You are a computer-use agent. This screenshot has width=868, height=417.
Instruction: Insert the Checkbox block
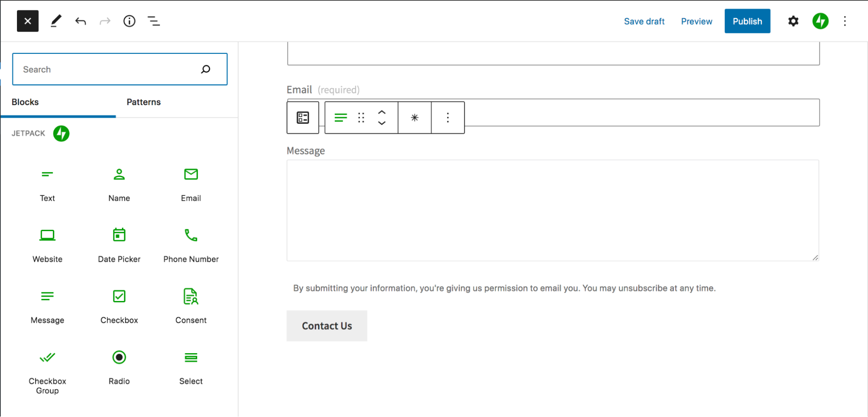(119, 307)
